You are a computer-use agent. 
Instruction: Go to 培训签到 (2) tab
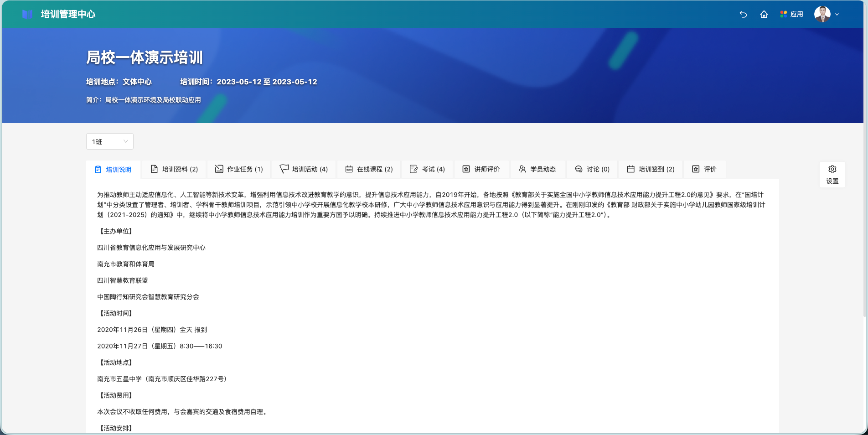point(651,169)
